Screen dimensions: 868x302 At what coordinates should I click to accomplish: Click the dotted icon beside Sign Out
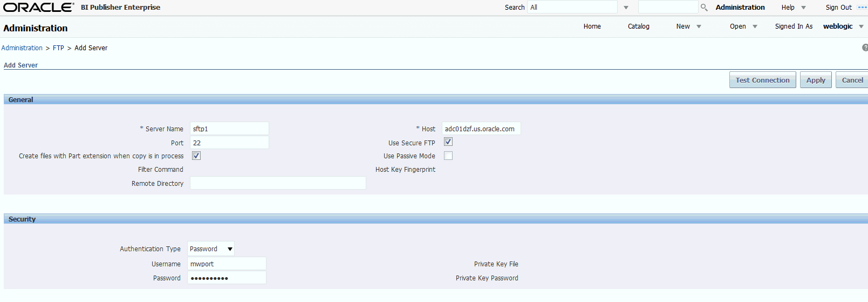click(x=862, y=8)
